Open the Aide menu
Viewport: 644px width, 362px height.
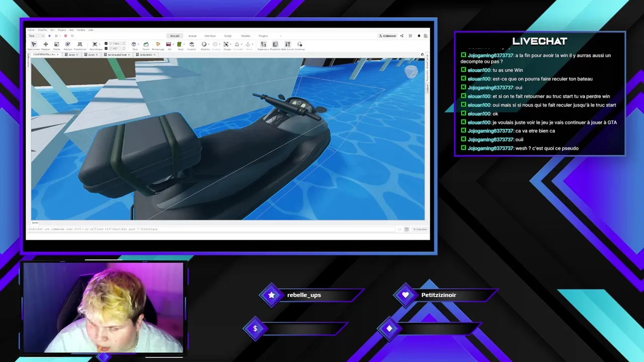pyautogui.click(x=91, y=30)
